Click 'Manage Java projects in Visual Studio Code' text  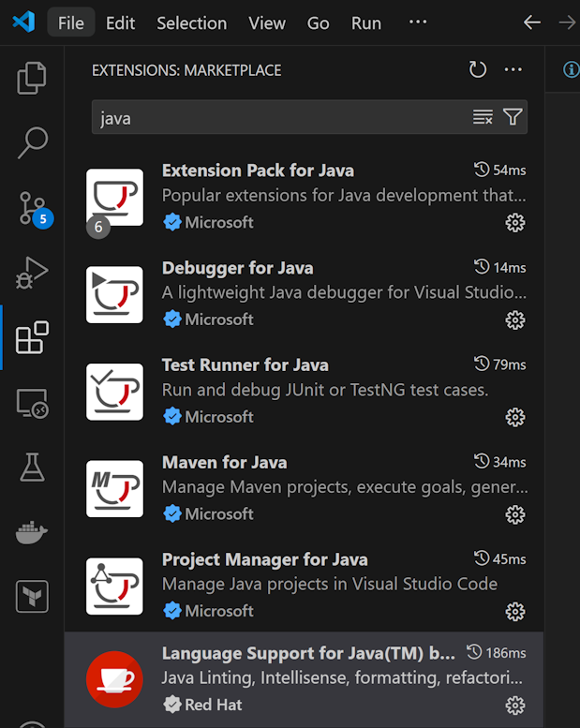pos(330,584)
